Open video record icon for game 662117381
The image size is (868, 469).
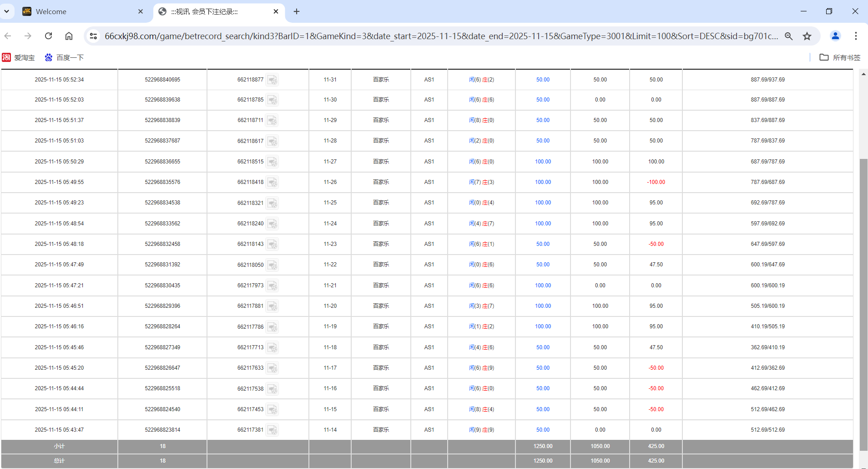point(272,430)
